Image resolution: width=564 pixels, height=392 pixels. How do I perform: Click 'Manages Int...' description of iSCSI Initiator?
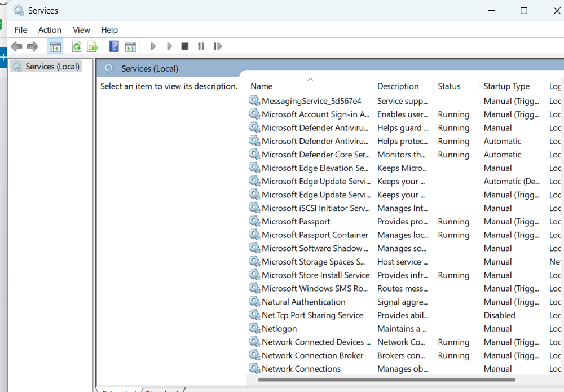click(403, 208)
